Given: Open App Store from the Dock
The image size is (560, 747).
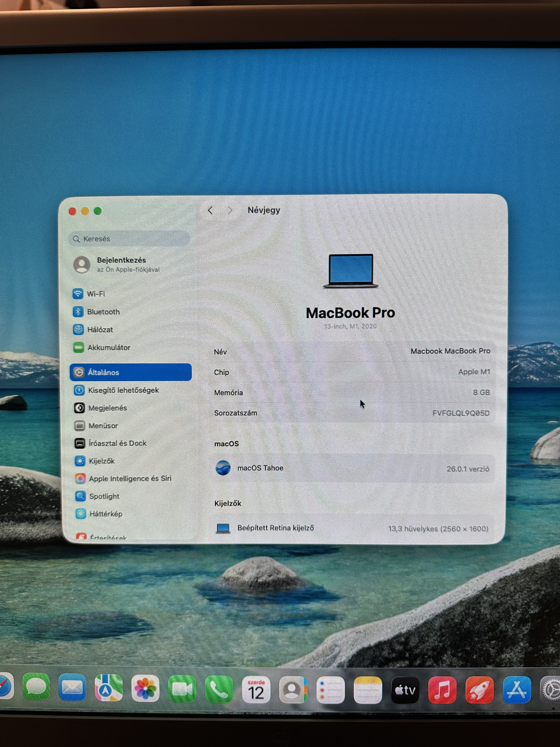Looking at the screenshot, I should tap(517, 690).
